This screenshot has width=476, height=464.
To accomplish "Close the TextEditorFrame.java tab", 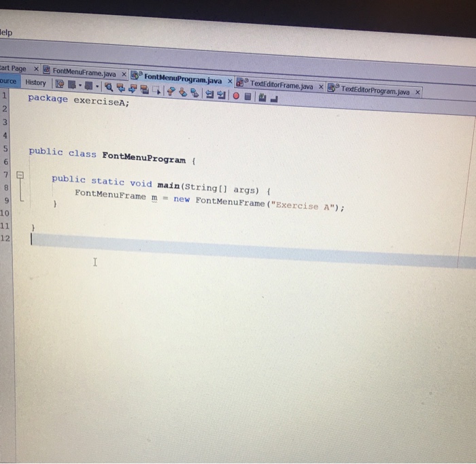I will pos(321,88).
